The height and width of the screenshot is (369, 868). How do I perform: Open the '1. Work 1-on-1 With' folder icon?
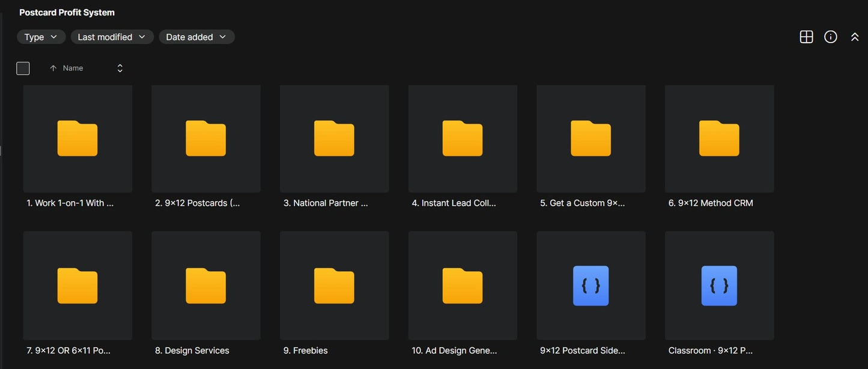pos(77,139)
